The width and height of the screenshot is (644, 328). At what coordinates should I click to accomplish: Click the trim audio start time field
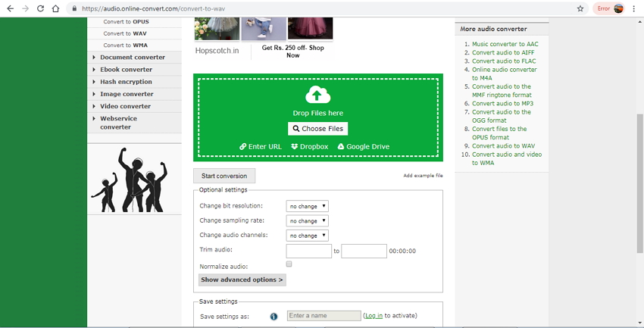[x=308, y=251]
